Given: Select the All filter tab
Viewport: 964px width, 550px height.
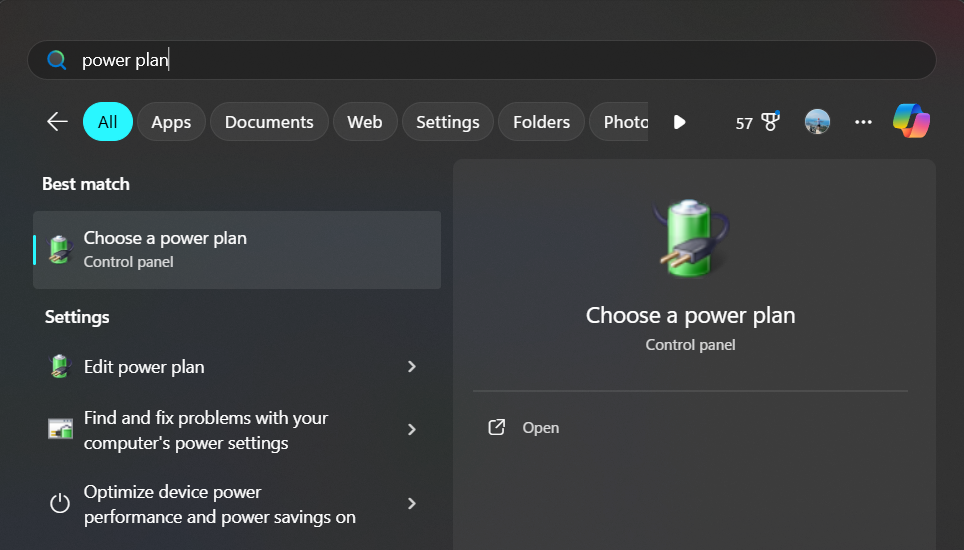Looking at the screenshot, I should tap(107, 122).
